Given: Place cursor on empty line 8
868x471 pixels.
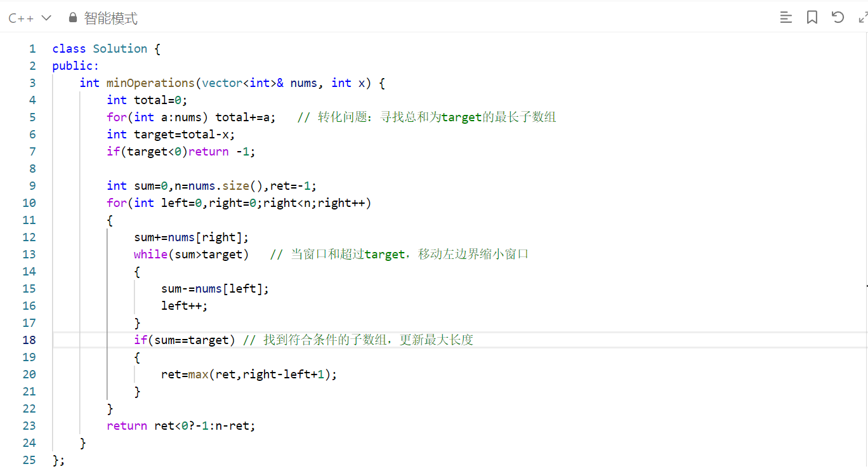Looking at the screenshot, I should (459, 169).
